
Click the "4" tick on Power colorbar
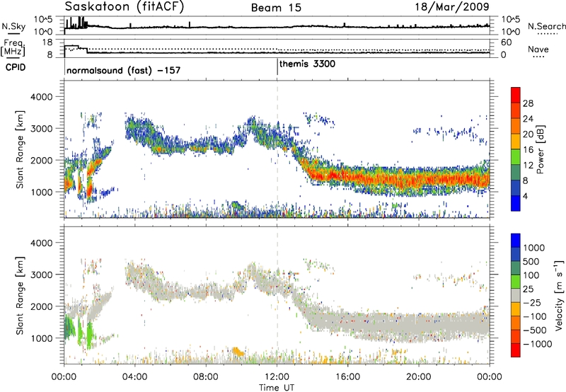coord(526,196)
